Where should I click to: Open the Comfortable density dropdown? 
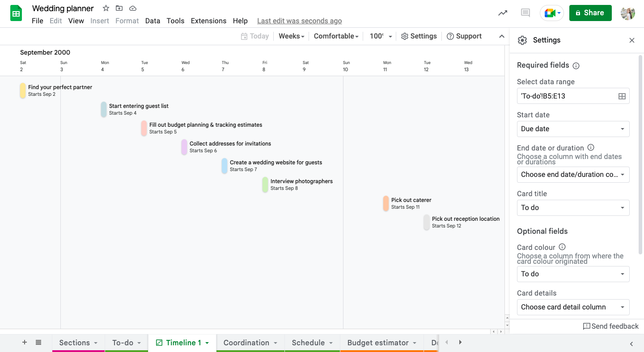coord(336,36)
